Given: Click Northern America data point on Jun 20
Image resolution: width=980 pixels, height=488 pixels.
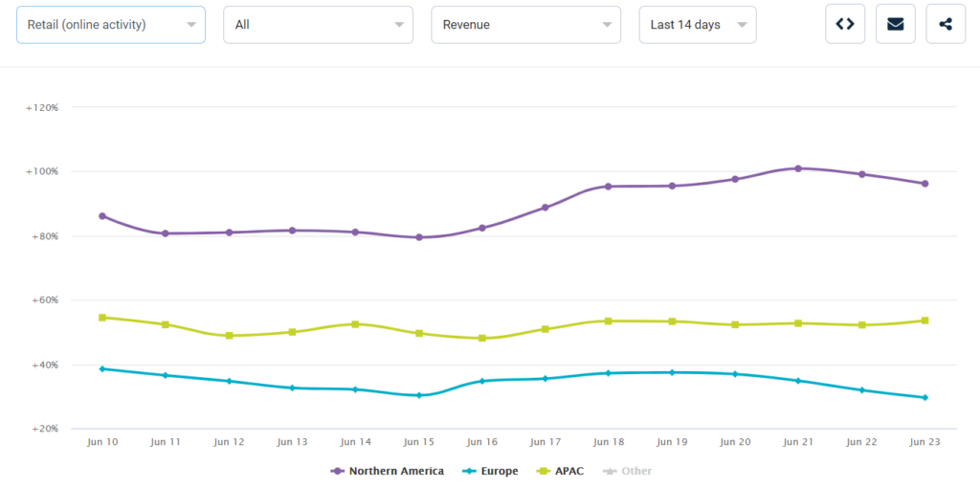Looking at the screenshot, I should point(735,179).
